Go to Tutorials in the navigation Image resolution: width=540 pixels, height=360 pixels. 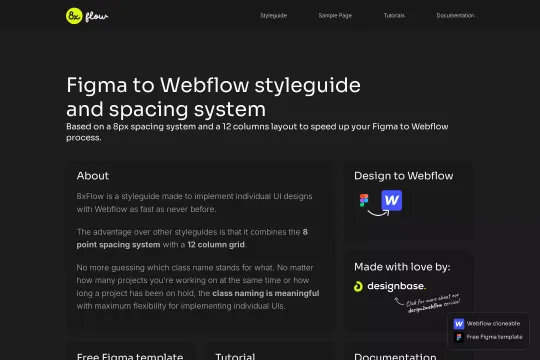tap(394, 16)
